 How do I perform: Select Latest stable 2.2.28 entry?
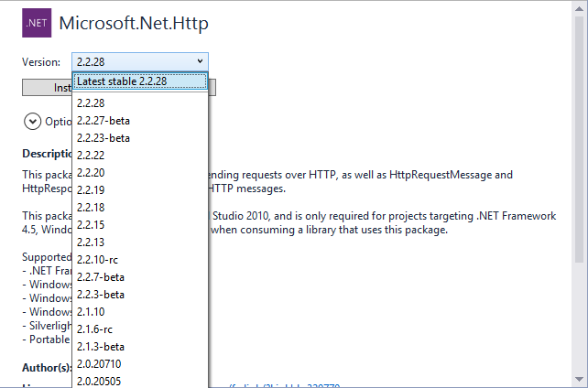pyautogui.click(x=140, y=81)
